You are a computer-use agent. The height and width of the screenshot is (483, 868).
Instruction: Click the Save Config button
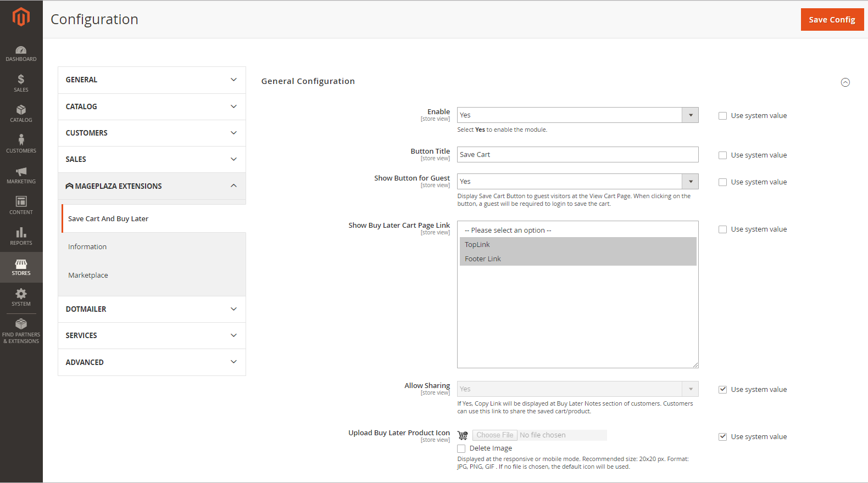pos(832,20)
